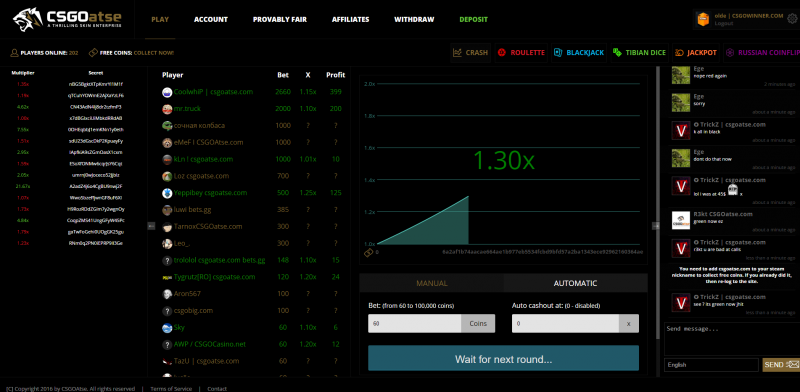Click Sky player avatar
The image size is (800, 392).
pos(167,328)
